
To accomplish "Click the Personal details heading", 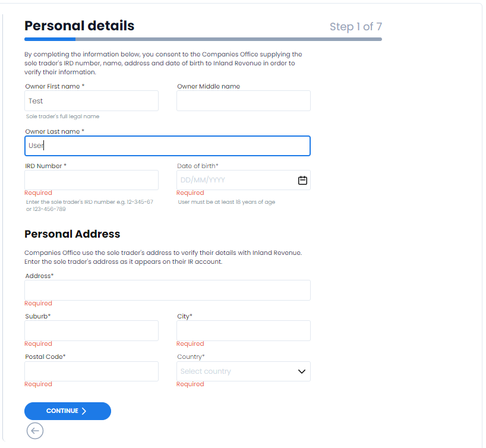I will [x=80, y=26].
